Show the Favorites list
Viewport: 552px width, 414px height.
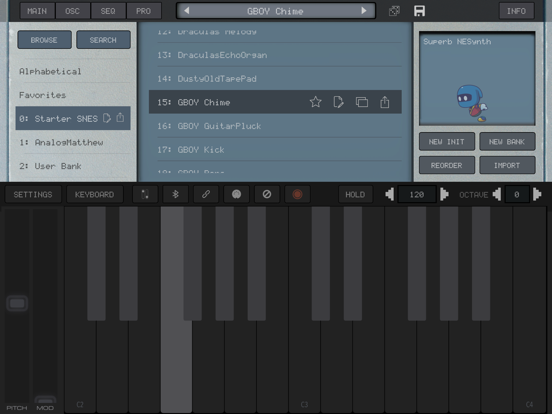pyautogui.click(x=73, y=95)
